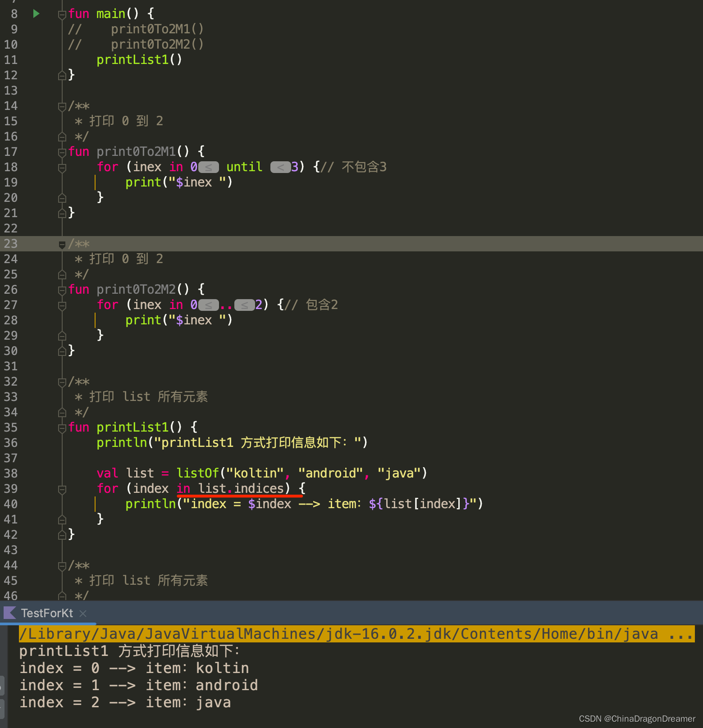703x728 pixels.
Task: Click inlay hint before 2 on line 27
Action: tap(244, 305)
